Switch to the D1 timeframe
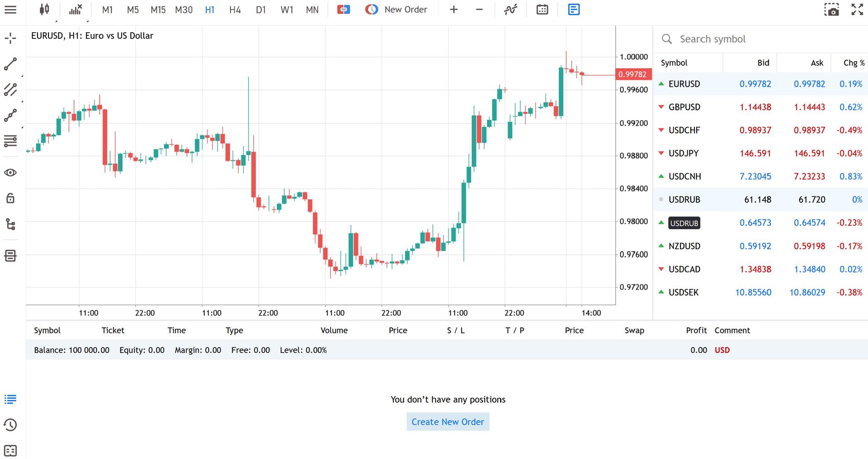The height and width of the screenshot is (459, 868). coord(261,9)
